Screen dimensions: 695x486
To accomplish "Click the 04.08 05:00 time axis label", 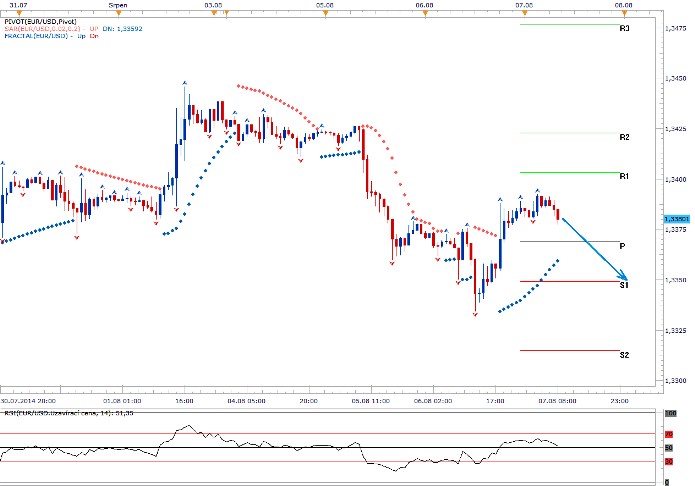I will (x=246, y=401).
